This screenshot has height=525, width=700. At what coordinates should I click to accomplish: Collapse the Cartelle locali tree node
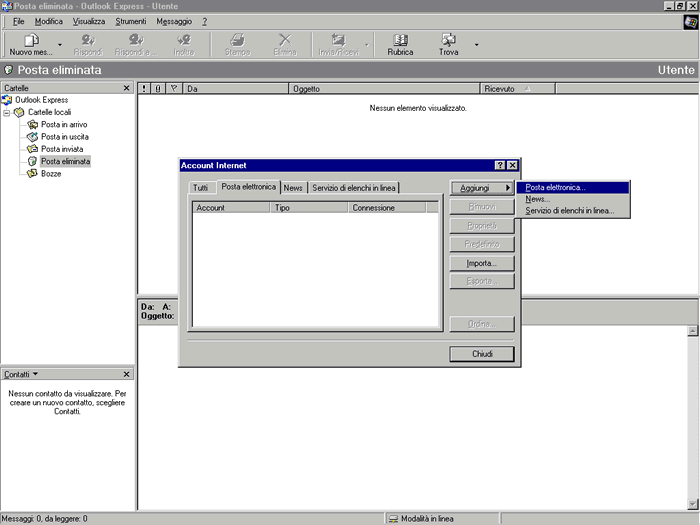pyautogui.click(x=7, y=112)
